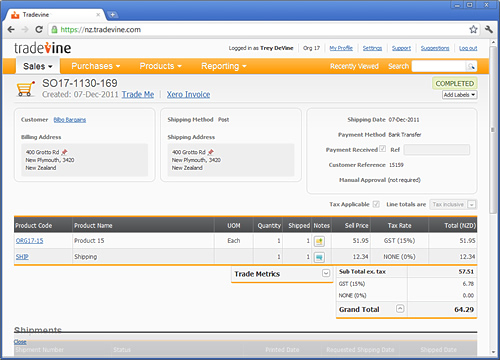Click the COMPLETED status label
The width and height of the screenshot is (500, 360).
455,83
